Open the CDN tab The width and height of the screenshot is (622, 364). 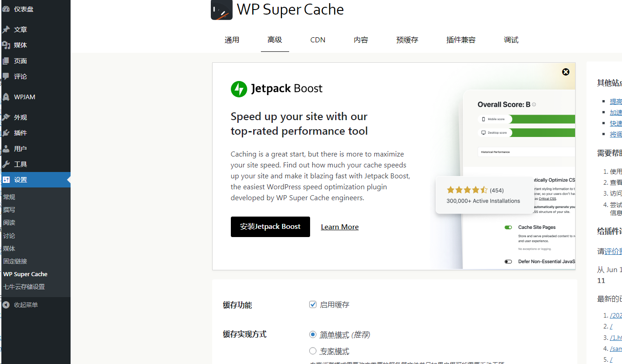point(318,40)
